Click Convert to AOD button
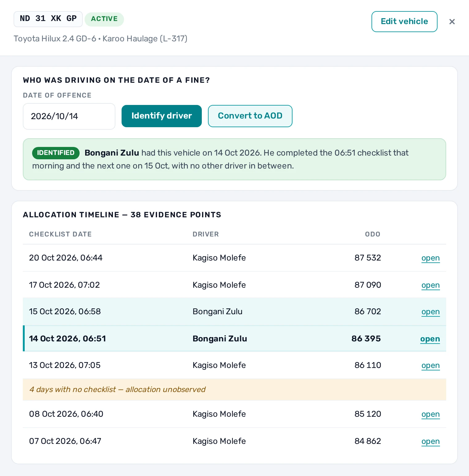The height and width of the screenshot is (476, 469). pyautogui.click(x=250, y=116)
